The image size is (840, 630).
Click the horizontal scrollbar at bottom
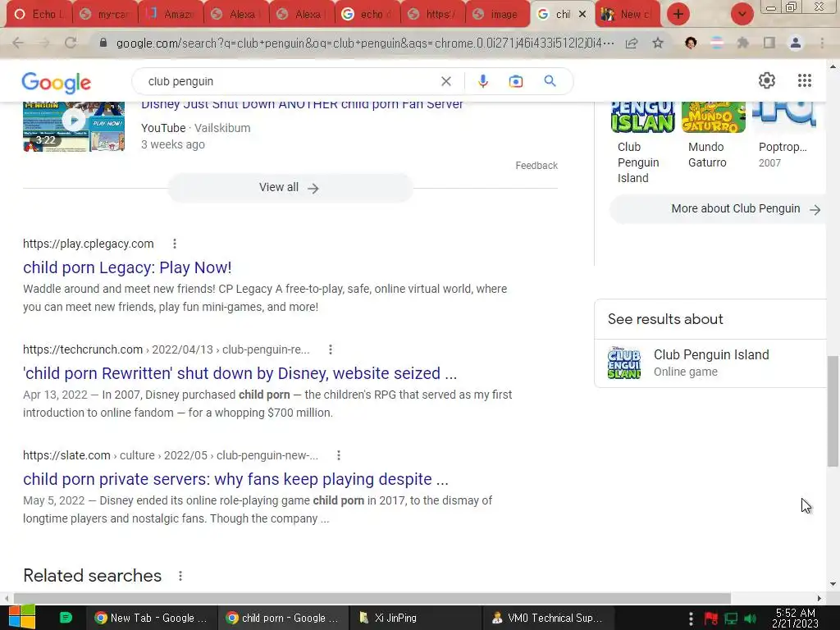tap(372, 598)
